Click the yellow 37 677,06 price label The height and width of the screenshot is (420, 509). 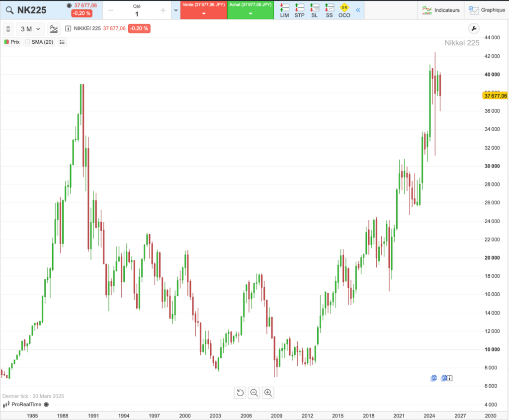pos(496,96)
